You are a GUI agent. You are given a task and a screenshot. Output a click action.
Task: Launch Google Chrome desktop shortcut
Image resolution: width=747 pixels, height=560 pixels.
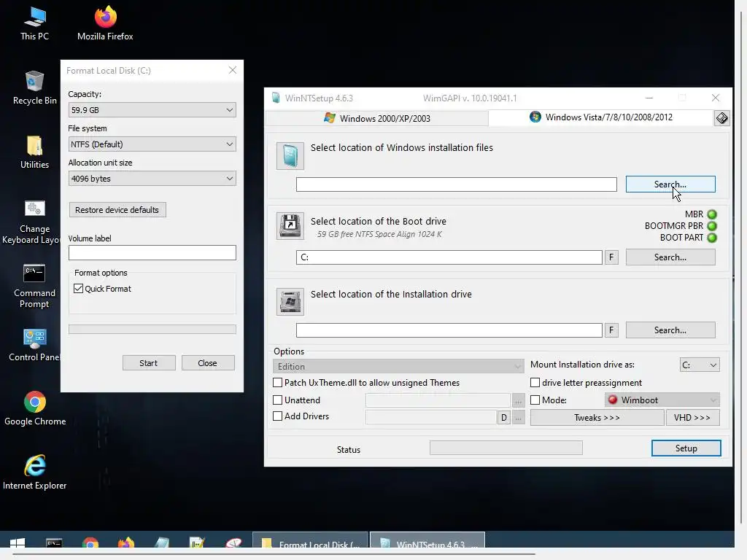point(35,408)
